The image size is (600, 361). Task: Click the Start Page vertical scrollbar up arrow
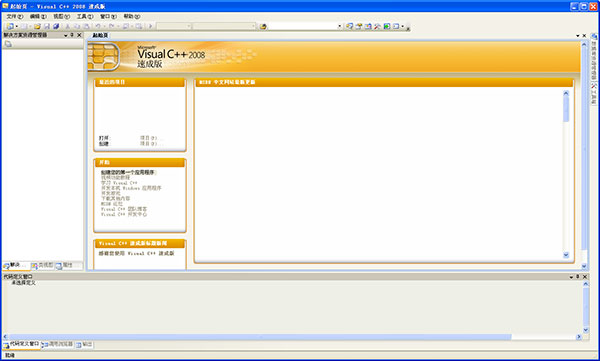584,45
